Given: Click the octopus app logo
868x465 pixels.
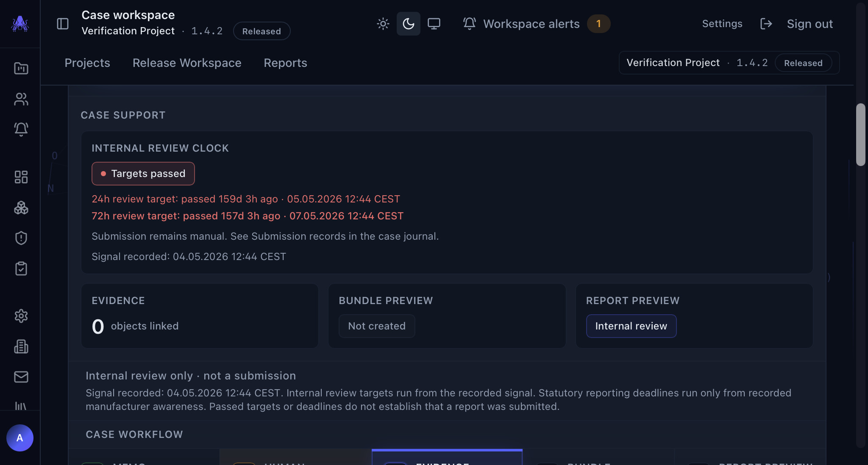Looking at the screenshot, I should point(20,24).
